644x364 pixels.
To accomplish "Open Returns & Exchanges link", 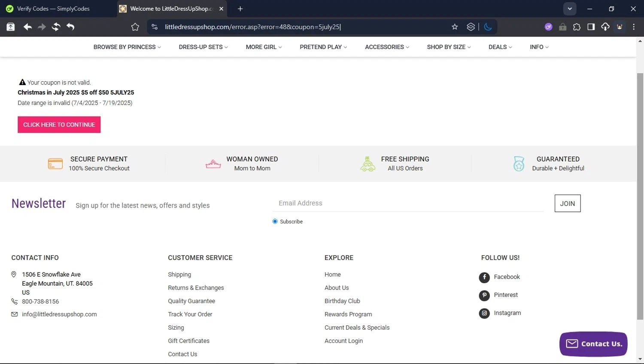I will point(196,288).
